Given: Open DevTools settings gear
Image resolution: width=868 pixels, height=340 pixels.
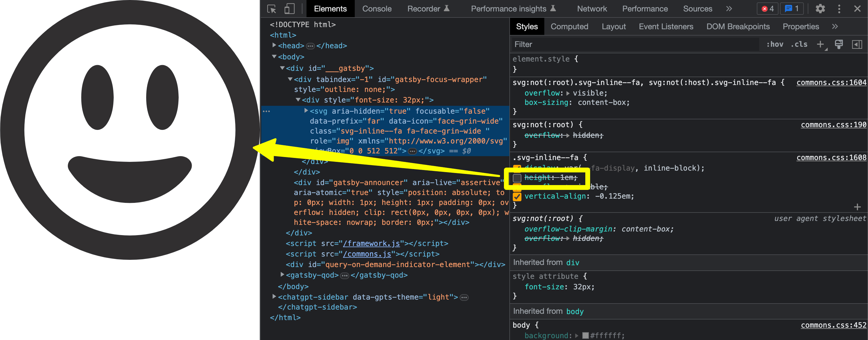Looking at the screenshot, I should click(x=820, y=9).
